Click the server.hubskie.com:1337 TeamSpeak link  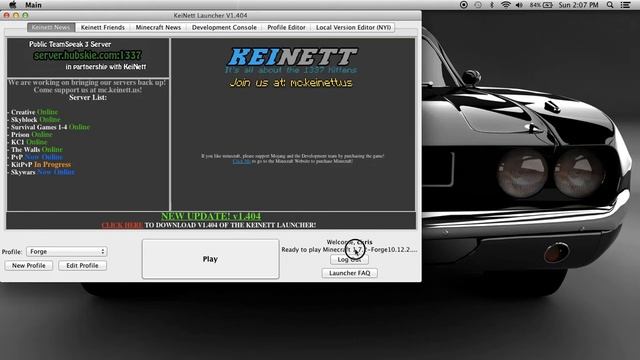87,55
